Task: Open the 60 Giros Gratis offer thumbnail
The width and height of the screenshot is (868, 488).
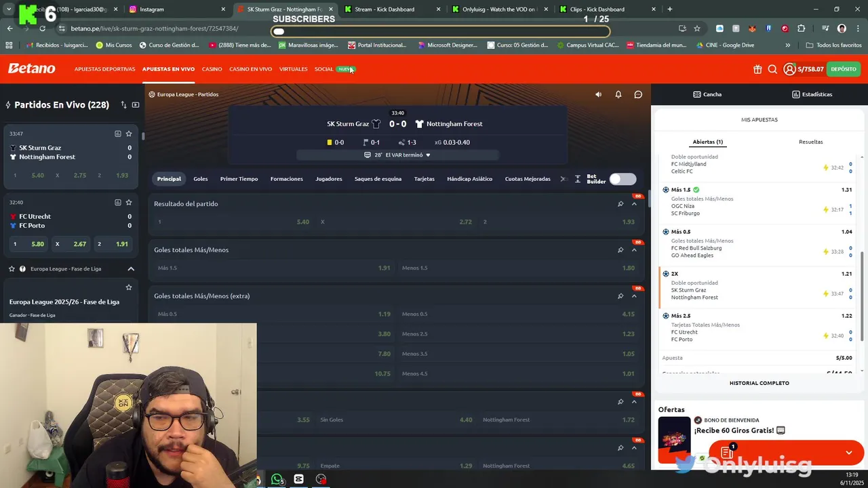Action: click(x=674, y=440)
